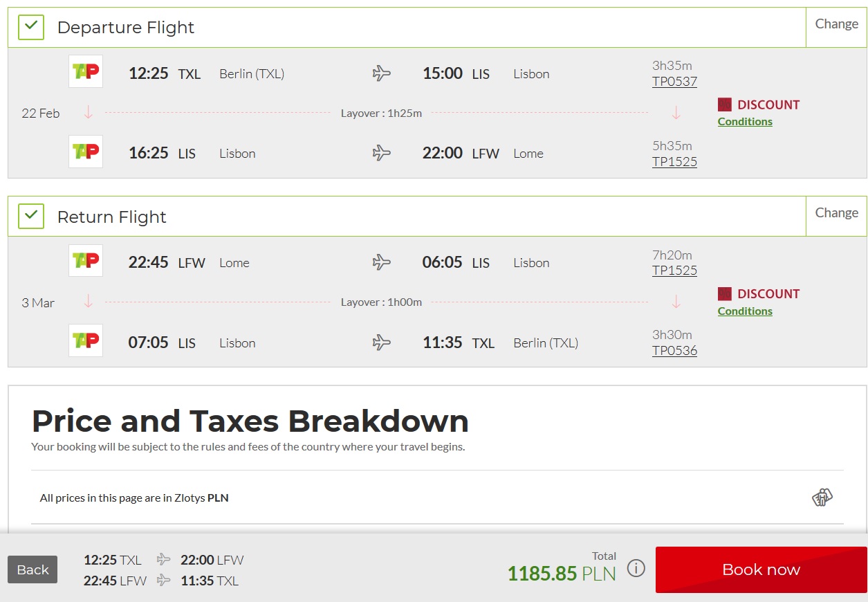Toggle the Departure Flight checkbox
Screen dimensions: 868x602
pos(31,28)
